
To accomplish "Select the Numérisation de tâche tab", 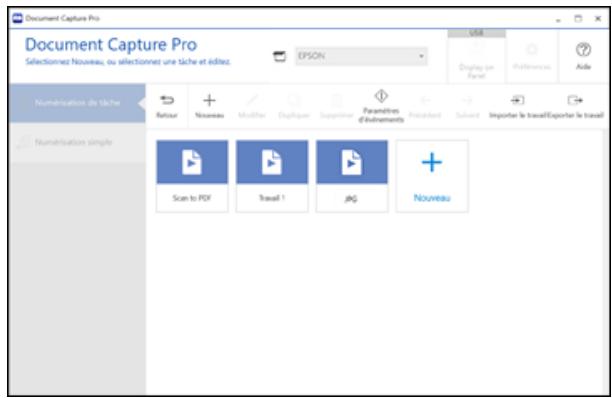I will pos(77,103).
